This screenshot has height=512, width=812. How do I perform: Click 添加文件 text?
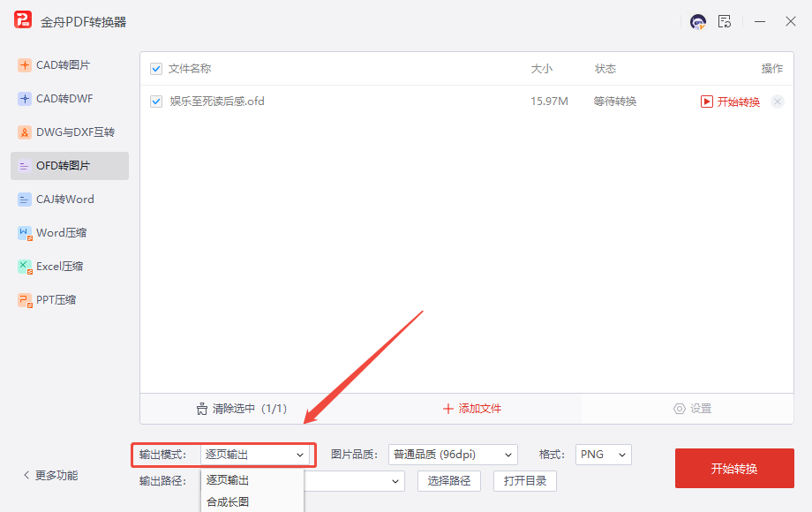tap(479, 409)
